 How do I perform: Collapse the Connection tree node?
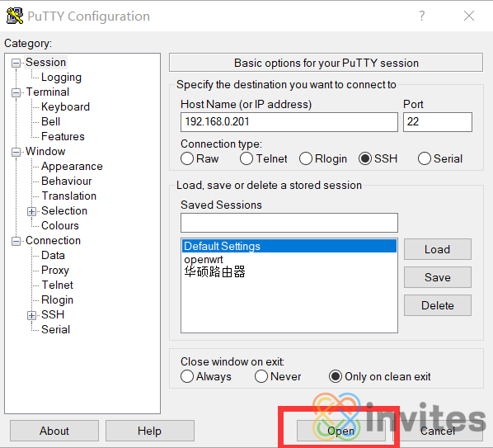(16, 241)
